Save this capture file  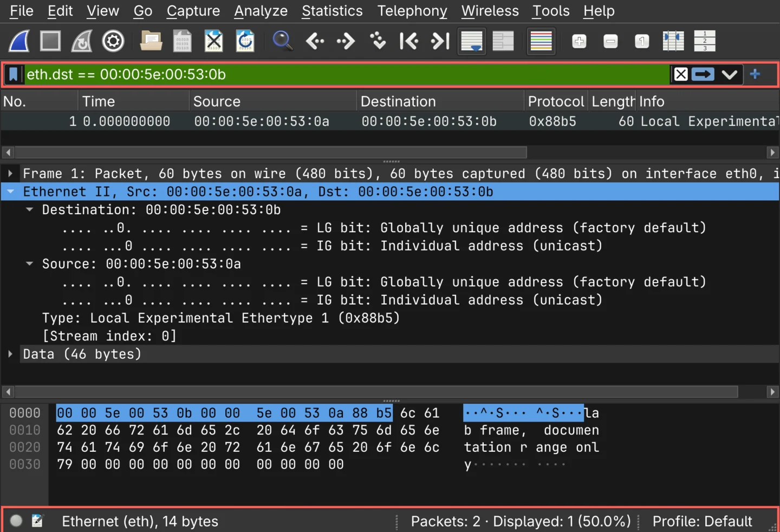point(183,41)
